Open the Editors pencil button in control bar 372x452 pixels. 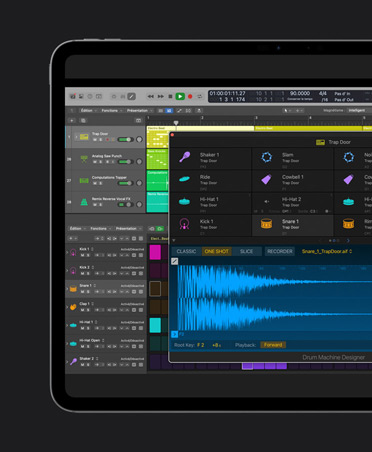[x=132, y=97]
